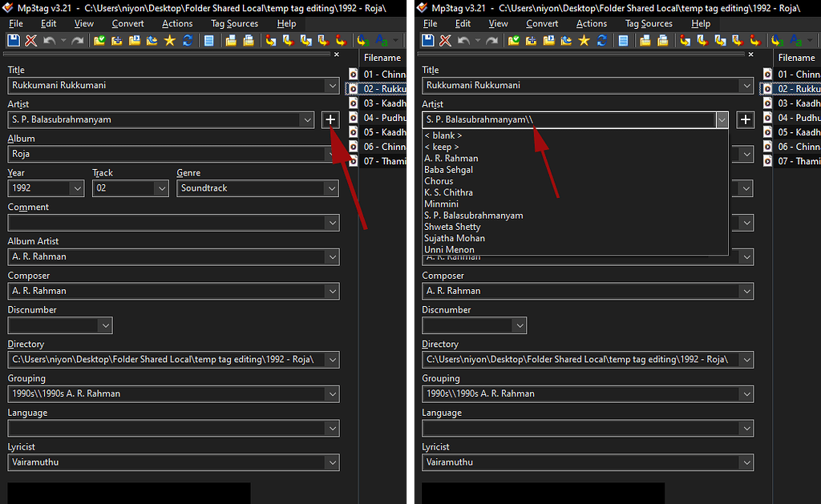
Task: Open the Discnumber dropdown in the left window
Action: tap(105, 325)
